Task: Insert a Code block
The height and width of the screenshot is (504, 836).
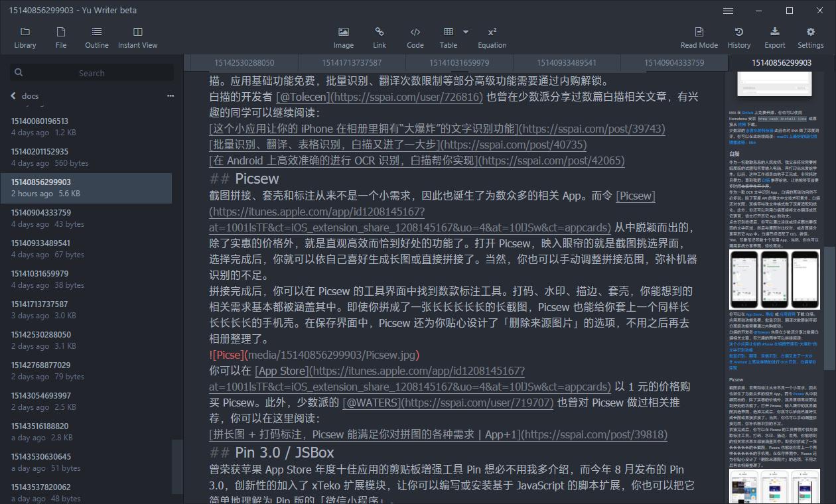Action: pos(415,38)
